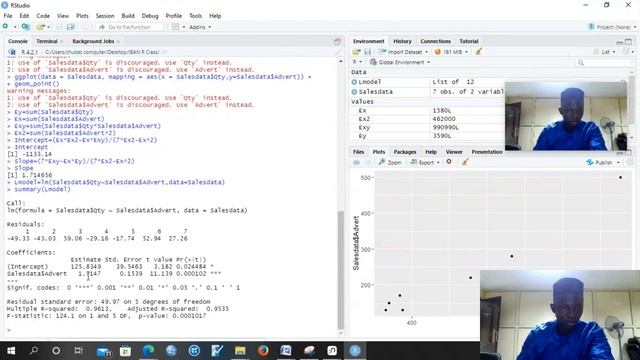Open the Global Environment dropdown
This screenshot has height=360, width=640.
pyautogui.click(x=400, y=62)
